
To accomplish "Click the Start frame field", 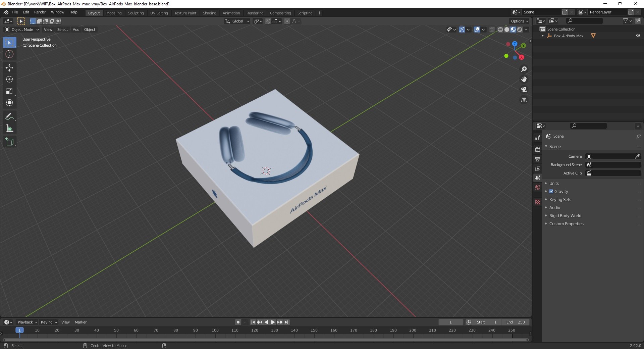I will [487, 322].
